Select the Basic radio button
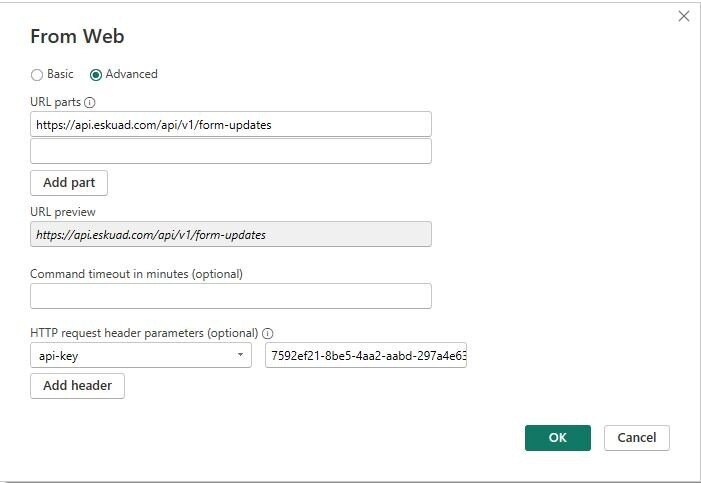The height and width of the screenshot is (483, 701). [x=37, y=74]
